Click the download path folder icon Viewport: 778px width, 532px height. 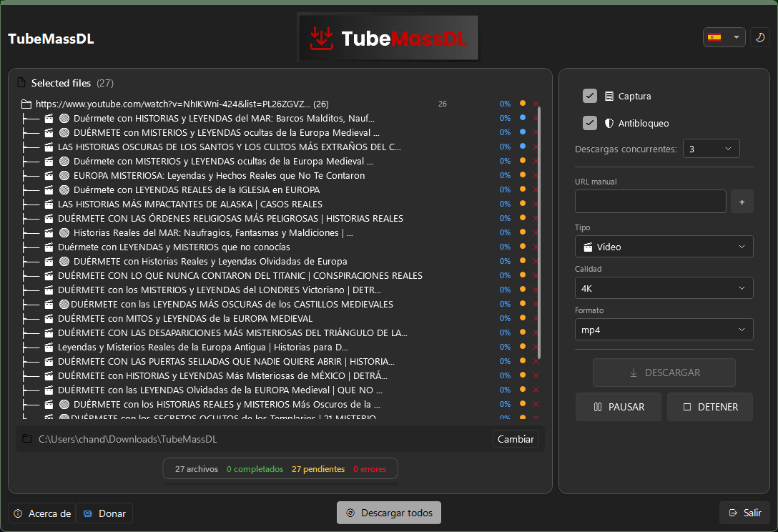(x=27, y=439)
